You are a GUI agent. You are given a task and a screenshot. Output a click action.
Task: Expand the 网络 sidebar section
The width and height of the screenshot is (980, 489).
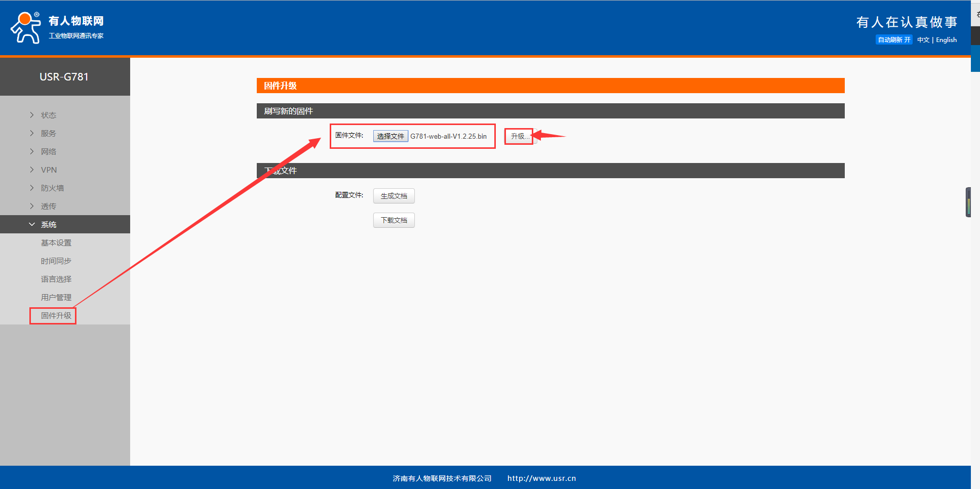(x=49, y=152)
